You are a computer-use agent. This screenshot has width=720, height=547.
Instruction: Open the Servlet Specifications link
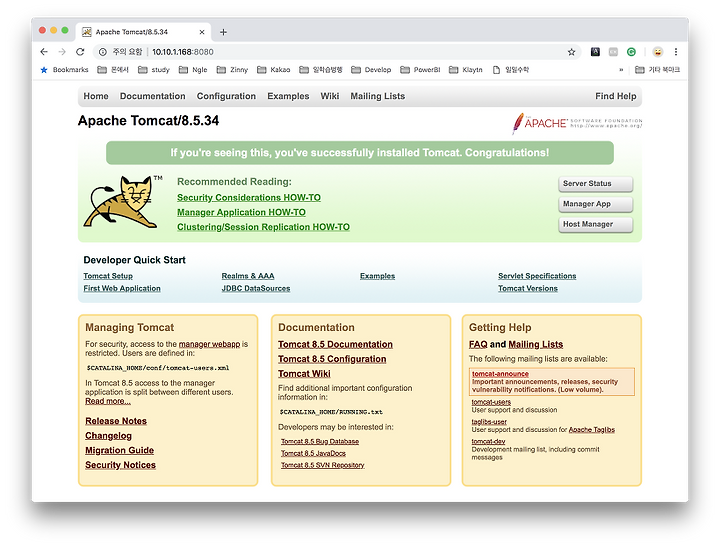tap(537, 276)
